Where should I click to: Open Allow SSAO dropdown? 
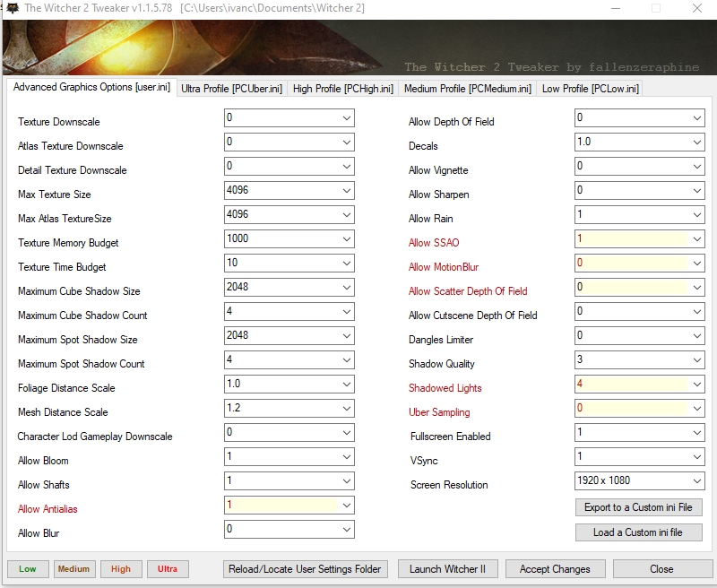[x=639, y=239]
